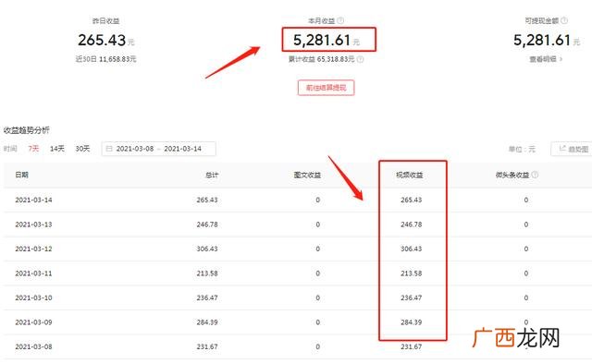The width and height of the screenshot is (592, 364).
Task: Switch to 趋势图 view
Action: [573, 149]
